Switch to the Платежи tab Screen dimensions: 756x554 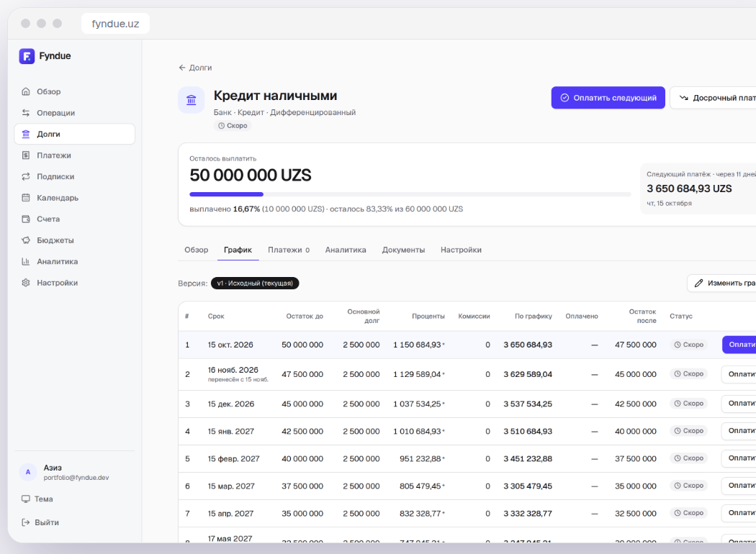pyautogui.click(x=288, y=250)
